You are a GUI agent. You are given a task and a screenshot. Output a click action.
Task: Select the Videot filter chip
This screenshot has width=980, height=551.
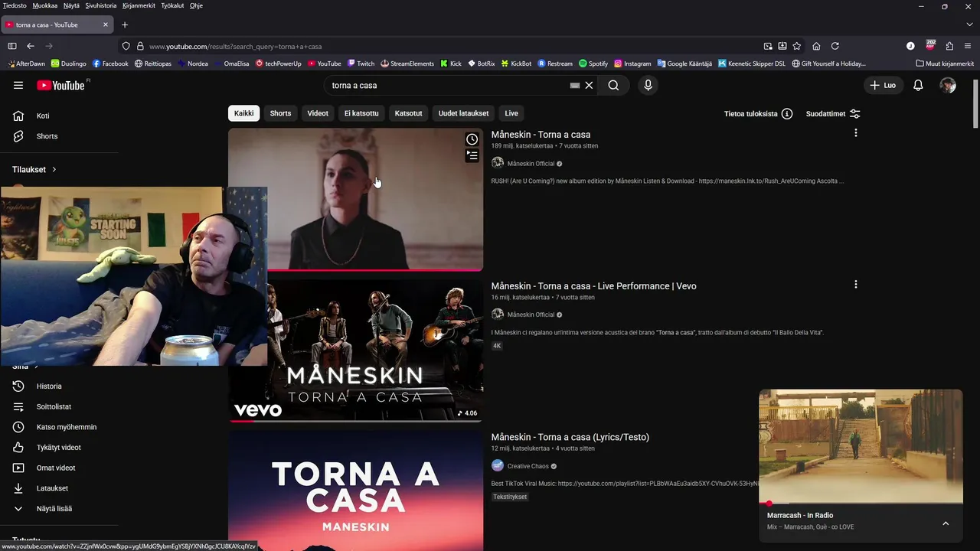pyautogui.click(x=318, y=113)
